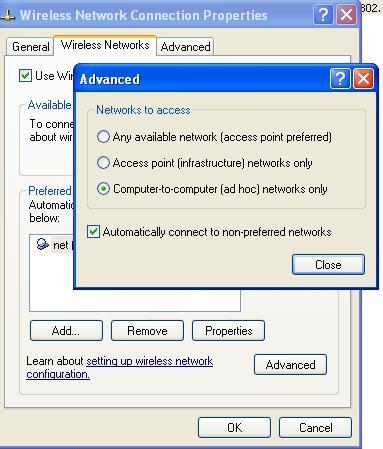Follow the 'setting up wireless network configuration' link
The image size is (383, 449).
[x=120, y=368]
